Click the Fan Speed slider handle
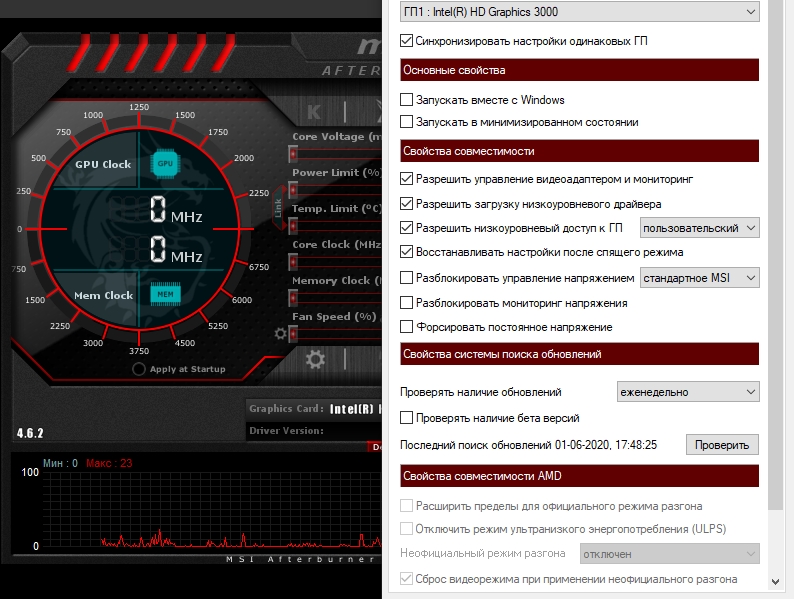The height and width of the screenshot is (599, 794). (293, 334)
